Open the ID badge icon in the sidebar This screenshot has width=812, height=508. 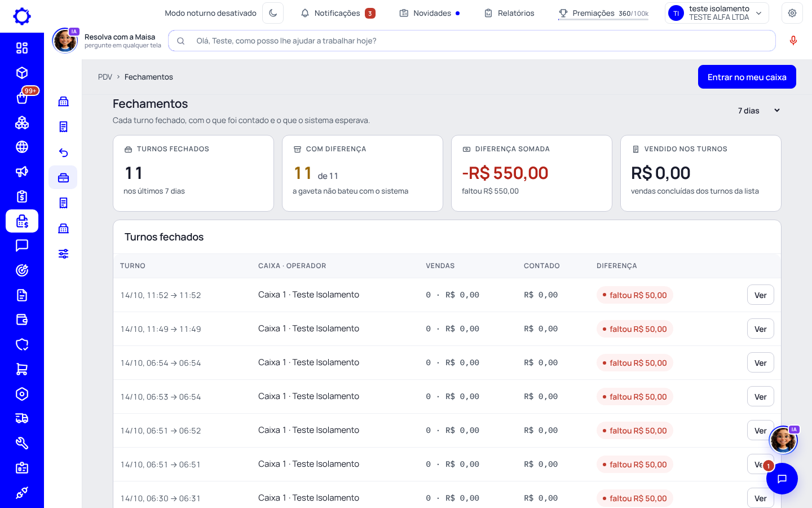point(22,468)
